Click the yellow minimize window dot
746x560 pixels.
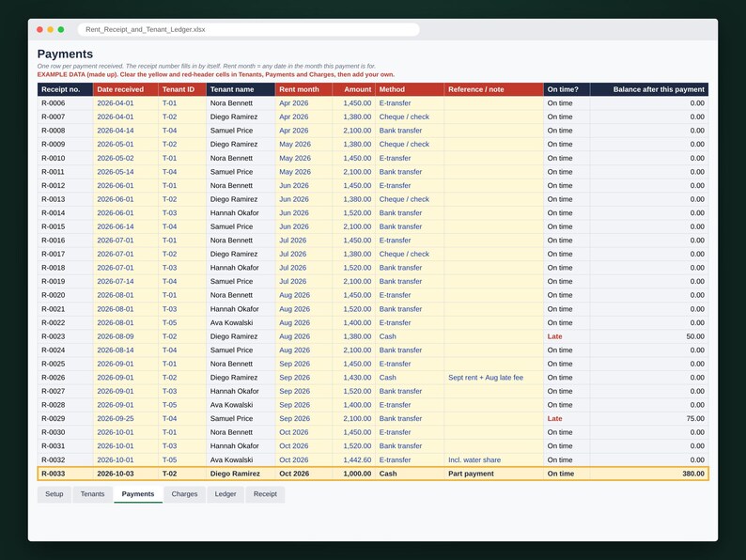(x=51, y=29)
